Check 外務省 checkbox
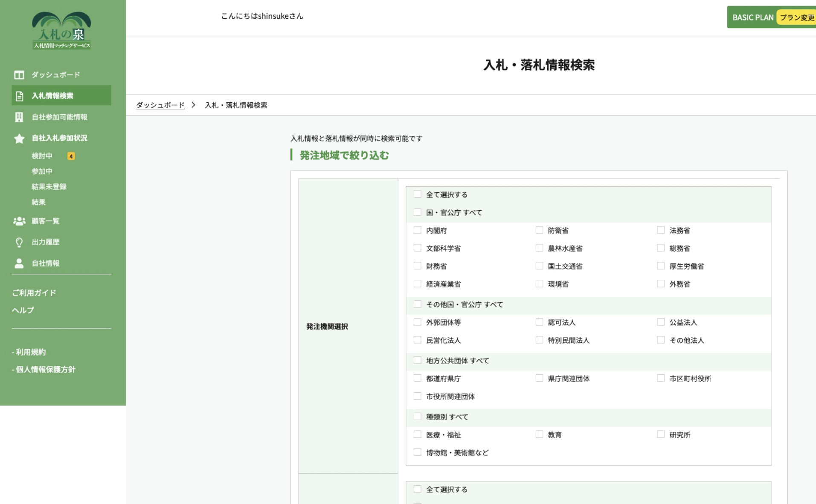 click(x=661, y=284)
